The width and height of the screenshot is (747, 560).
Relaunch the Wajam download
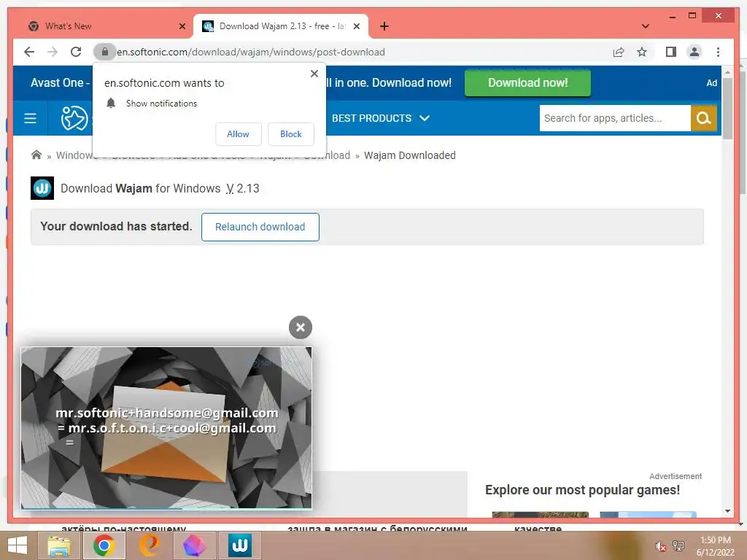coord(260,227)
